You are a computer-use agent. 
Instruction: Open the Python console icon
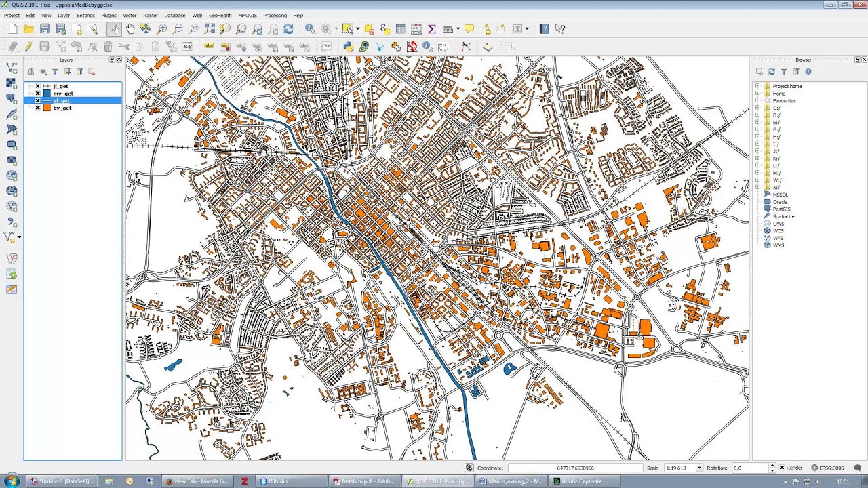coord(349,47)
